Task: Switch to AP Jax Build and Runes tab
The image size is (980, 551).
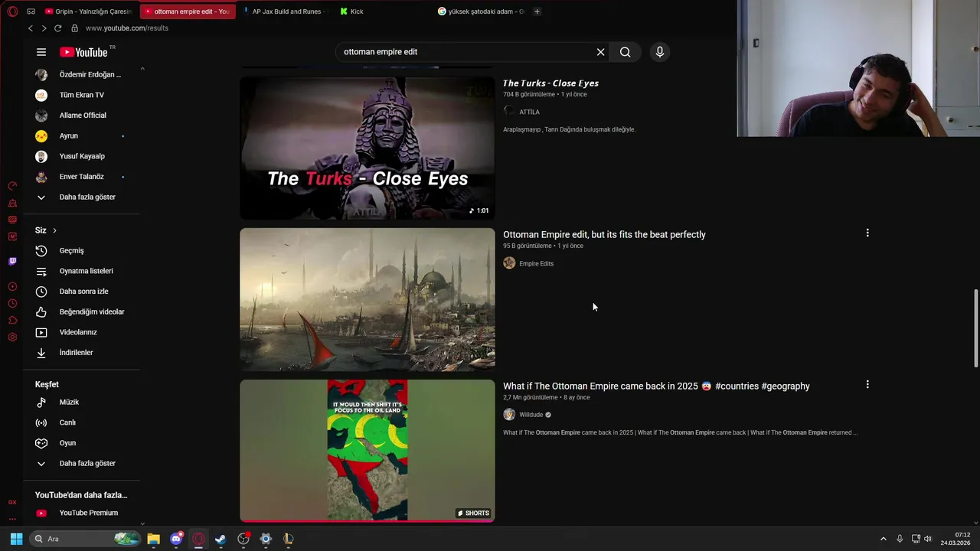Action: pyautogui.click(x=285, y=11)
